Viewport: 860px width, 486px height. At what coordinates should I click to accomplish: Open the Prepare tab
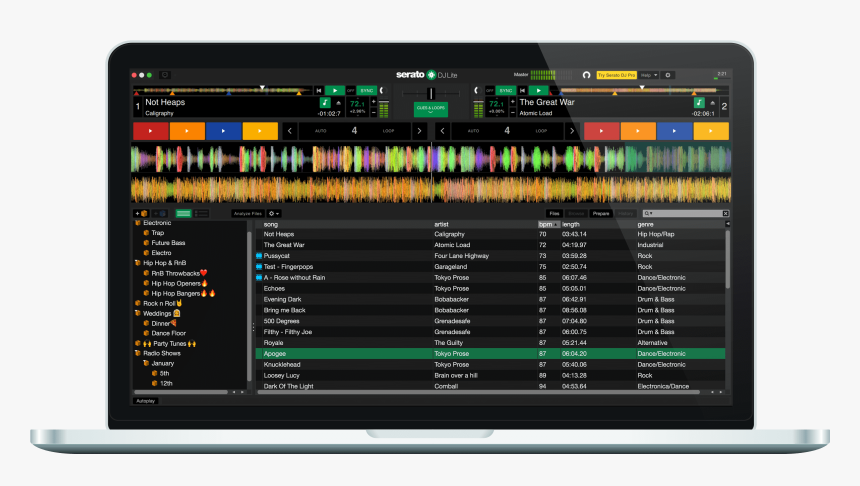click(601, 213)
